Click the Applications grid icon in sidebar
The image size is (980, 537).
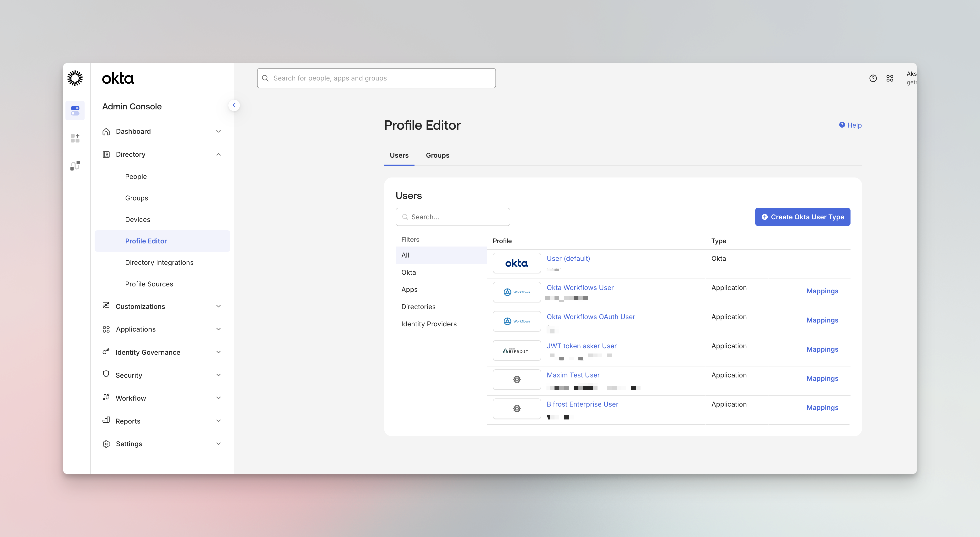pos(106,329)
